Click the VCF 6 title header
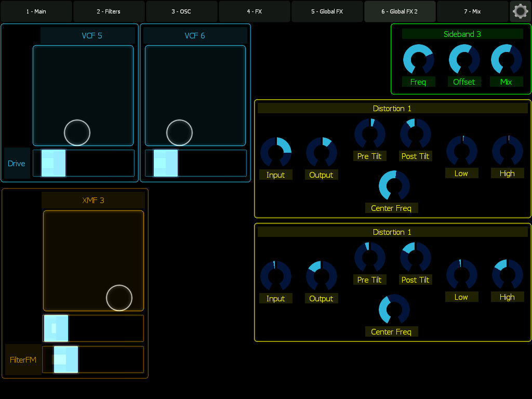The image size is (532, 399). point(195,35)
